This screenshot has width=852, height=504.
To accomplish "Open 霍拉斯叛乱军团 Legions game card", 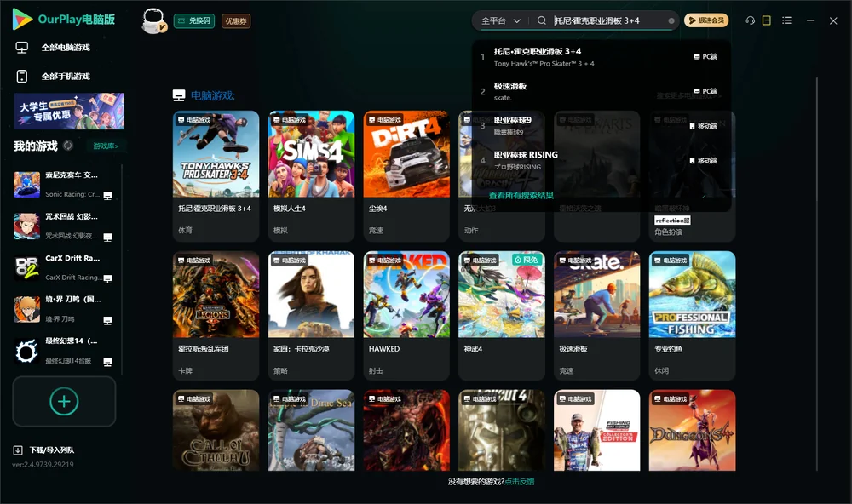I will (x=216, y=316).
